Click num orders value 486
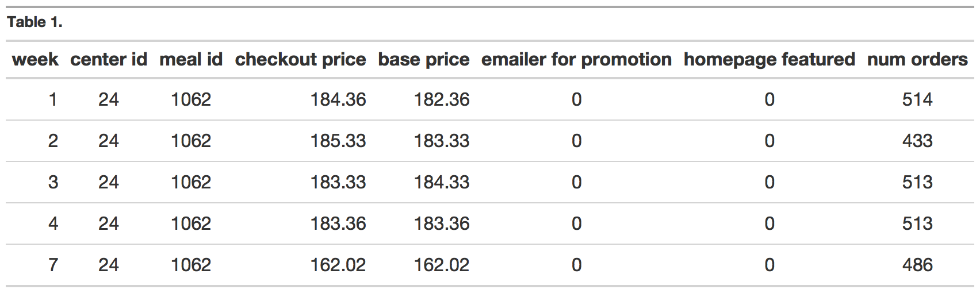Image resolution: width=980 pixels, height=293 pixels. point(917,265)
